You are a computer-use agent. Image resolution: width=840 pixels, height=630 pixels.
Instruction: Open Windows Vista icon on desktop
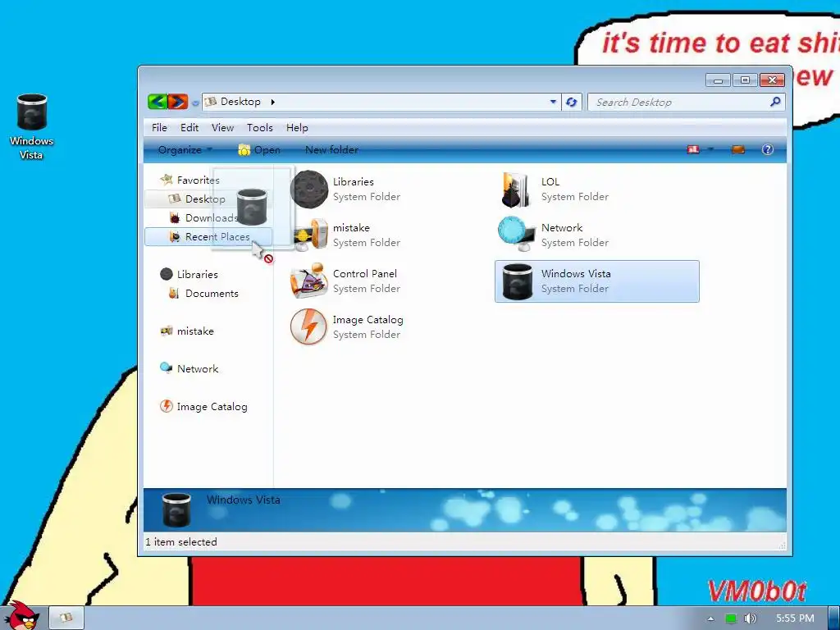point(32,127)
